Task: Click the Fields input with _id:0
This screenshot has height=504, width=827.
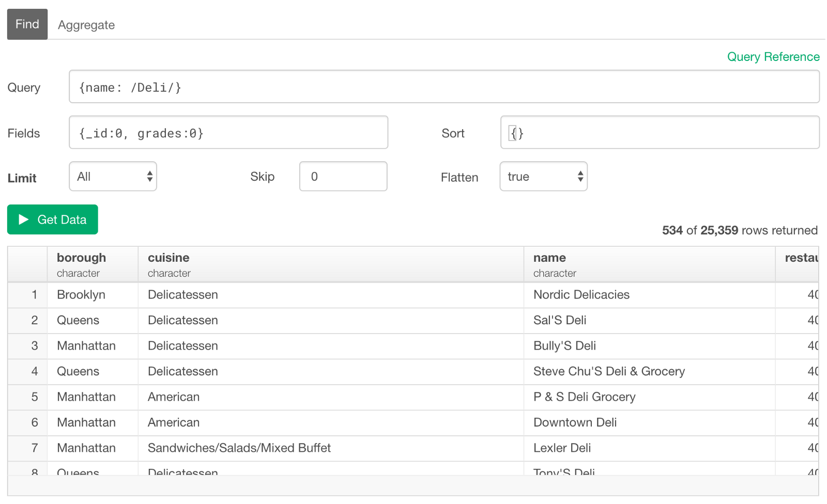Action: tap(228, 133)
